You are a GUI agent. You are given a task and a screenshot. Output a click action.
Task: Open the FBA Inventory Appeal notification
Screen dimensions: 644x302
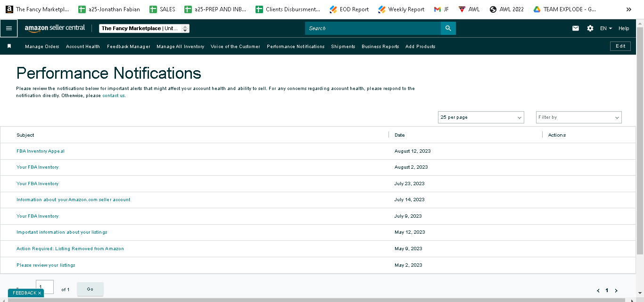41,151
